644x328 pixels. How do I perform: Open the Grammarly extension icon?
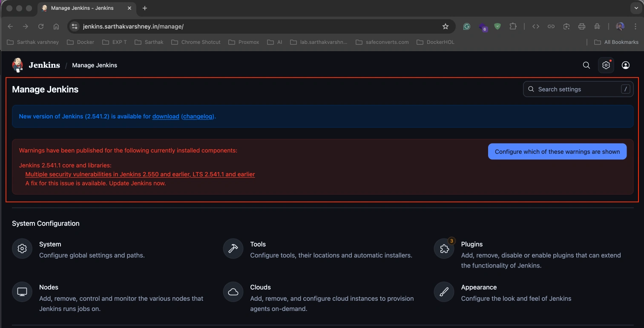[x=467, y=26]
